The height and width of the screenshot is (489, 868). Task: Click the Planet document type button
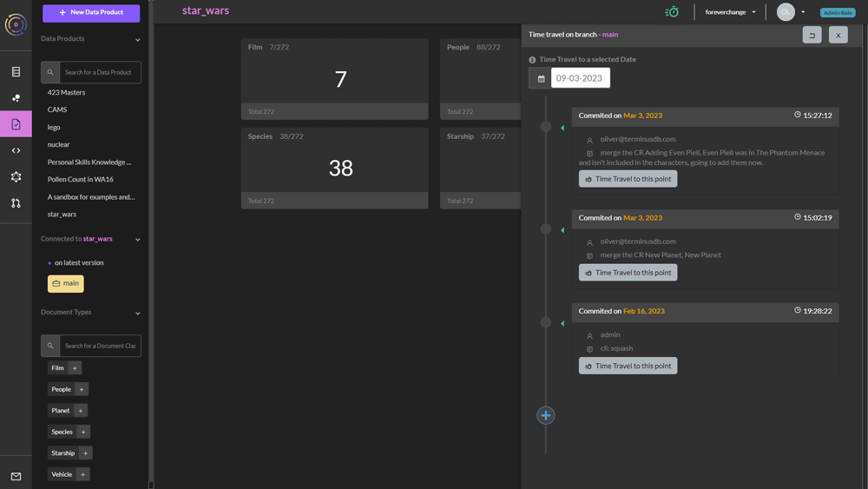click(61, 411)
